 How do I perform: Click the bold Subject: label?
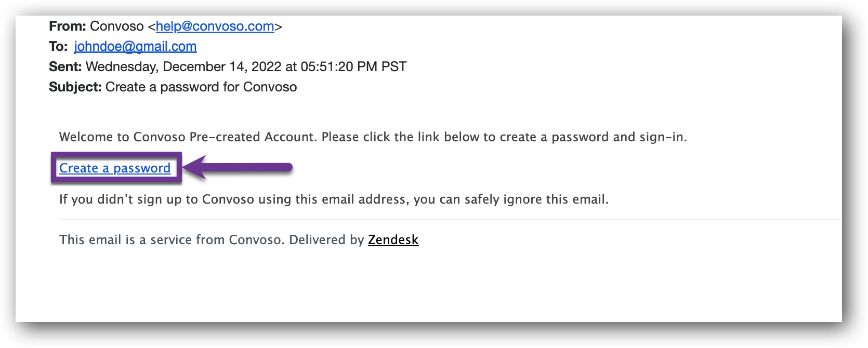tap(75, 87)
